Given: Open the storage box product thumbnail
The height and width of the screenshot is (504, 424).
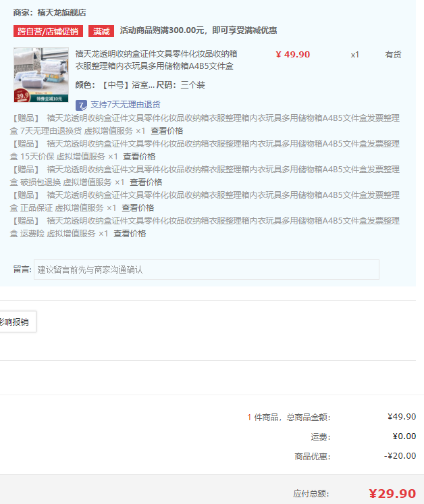Looking at the screenshot, I should (41, 75).
